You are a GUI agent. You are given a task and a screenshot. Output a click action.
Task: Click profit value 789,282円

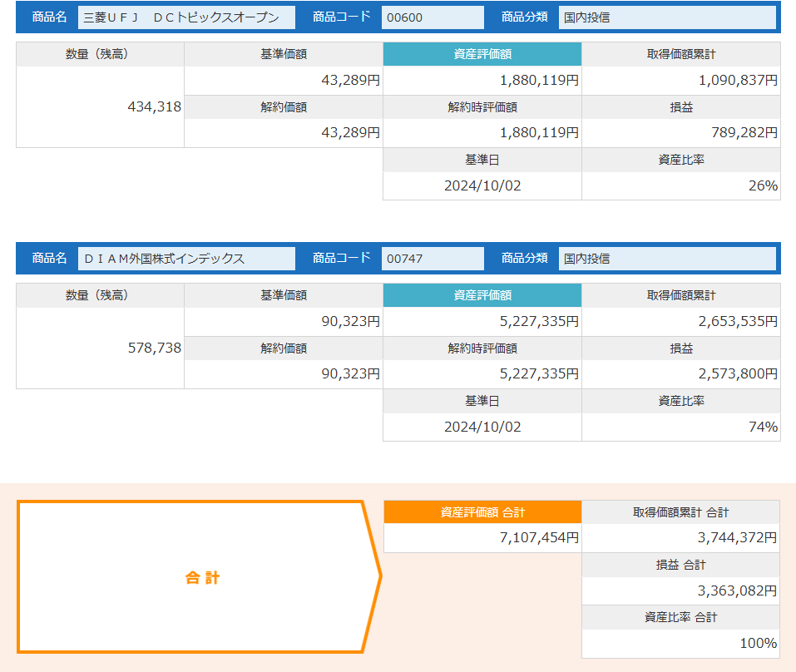(x=744, y=132)
